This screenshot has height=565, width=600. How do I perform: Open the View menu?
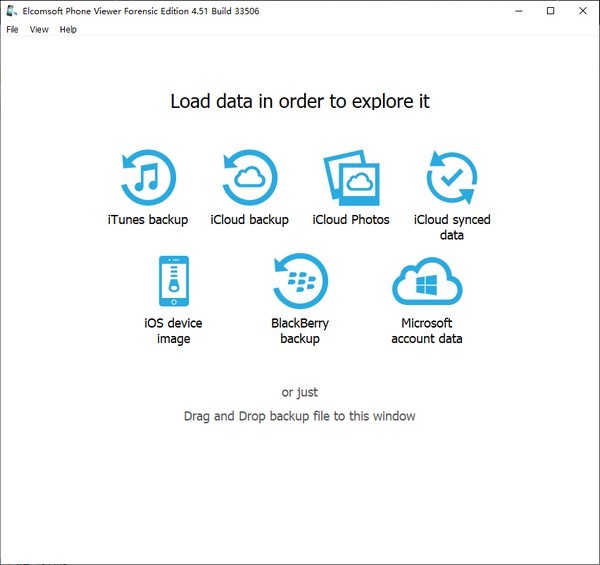[39, 29]
